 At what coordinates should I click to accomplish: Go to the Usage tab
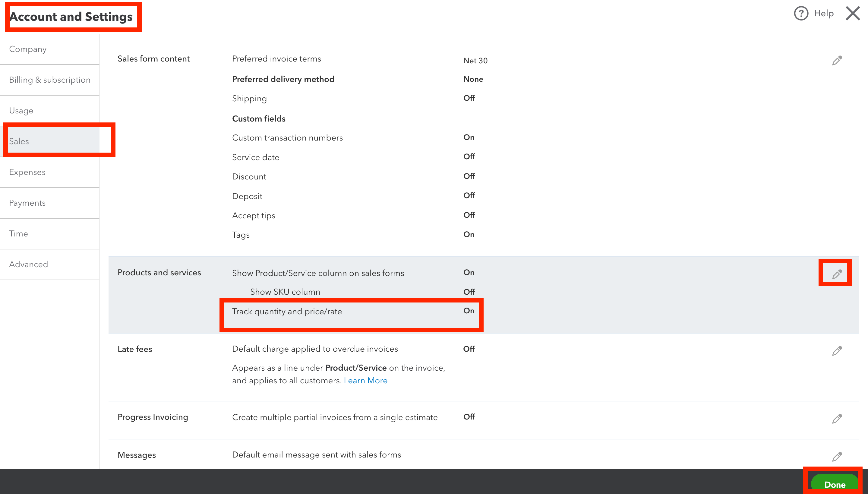[x=21, y=111]
